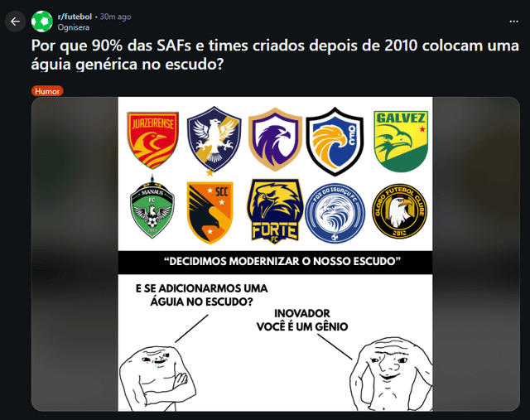
Task: Click the Galvez yellow-green crest
Action: click(x=401, y=141)
